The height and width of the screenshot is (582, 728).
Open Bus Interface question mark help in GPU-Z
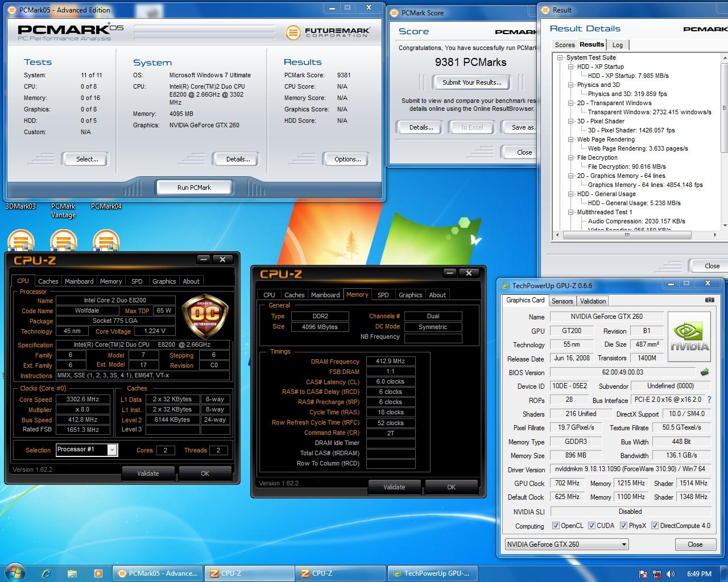pos(709,400)
